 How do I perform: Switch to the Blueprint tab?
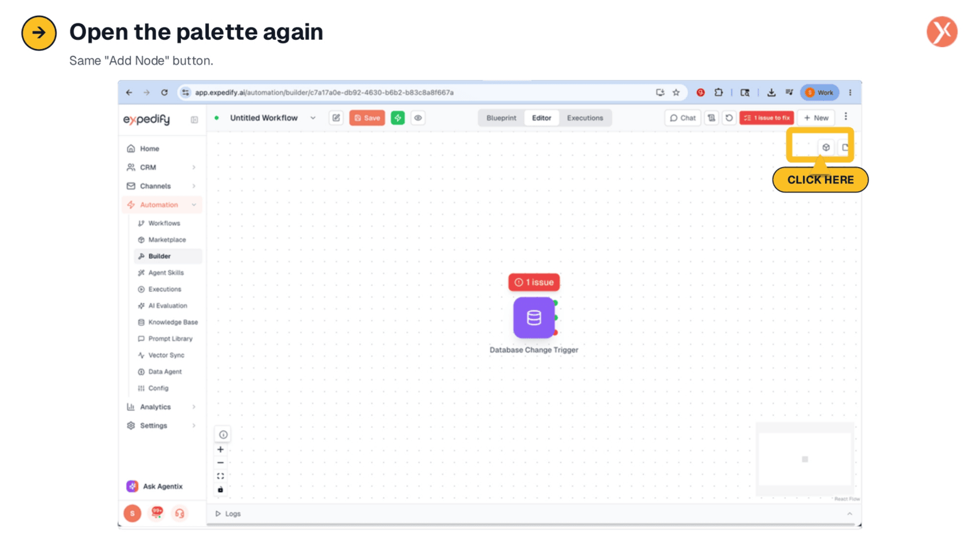click(x=501, y=118)
